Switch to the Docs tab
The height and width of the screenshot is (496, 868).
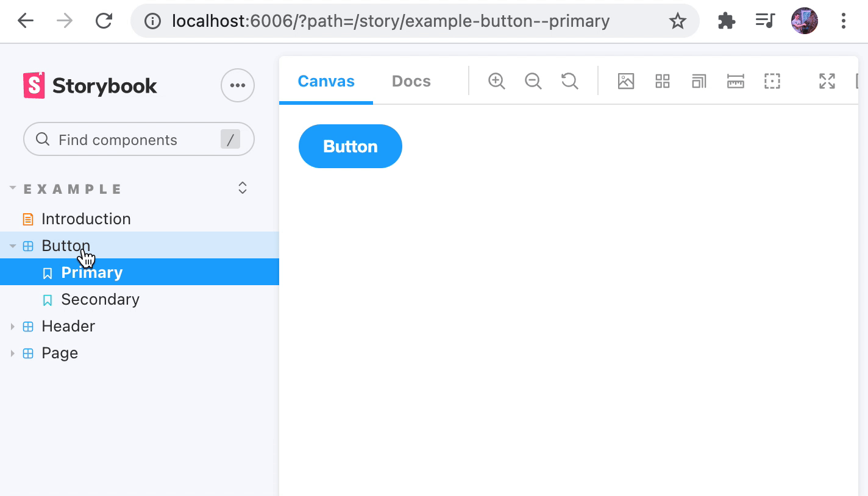[x=411, y=80]
